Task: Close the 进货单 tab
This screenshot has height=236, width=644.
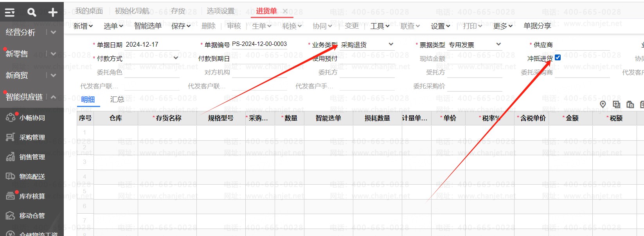Action: [x=285, y=11]
